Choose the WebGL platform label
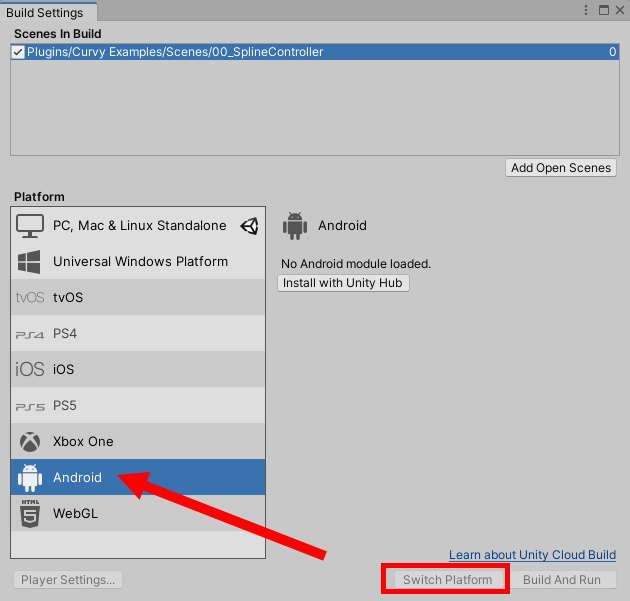The width and height of the screenshot is (630, 601). (x=76, y=514)
